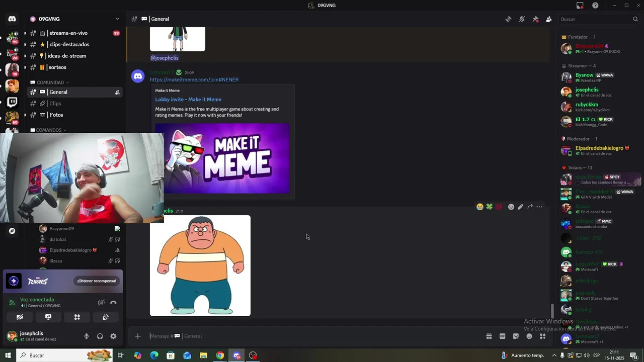Open the streams-en-vivo channel

[74, 33]
